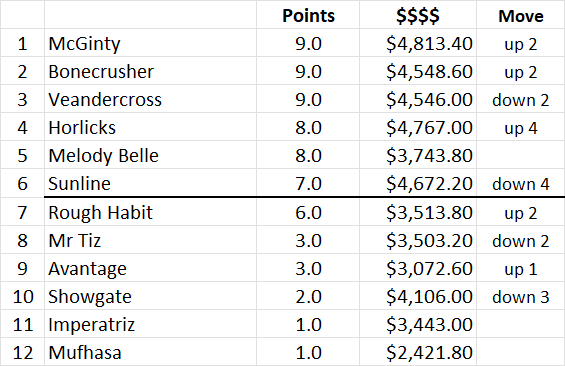Click Showgate's 'down 3' move cell
The image size is (565, 366).
[521, 296]
